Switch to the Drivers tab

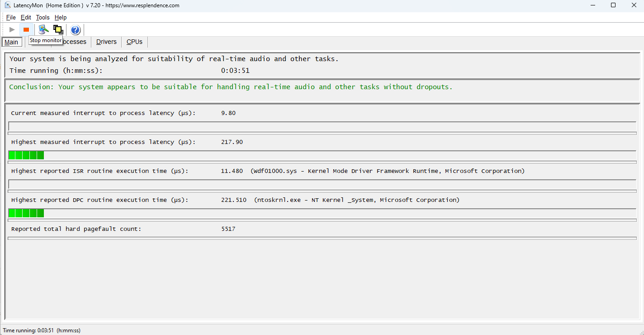106,42
